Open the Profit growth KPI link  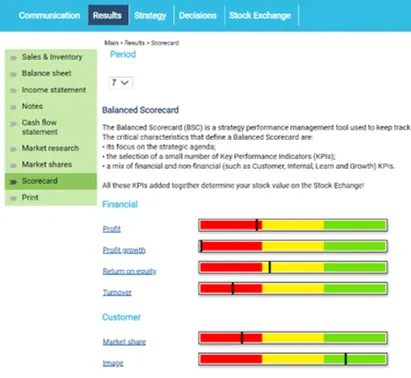[x=124, y=250]
